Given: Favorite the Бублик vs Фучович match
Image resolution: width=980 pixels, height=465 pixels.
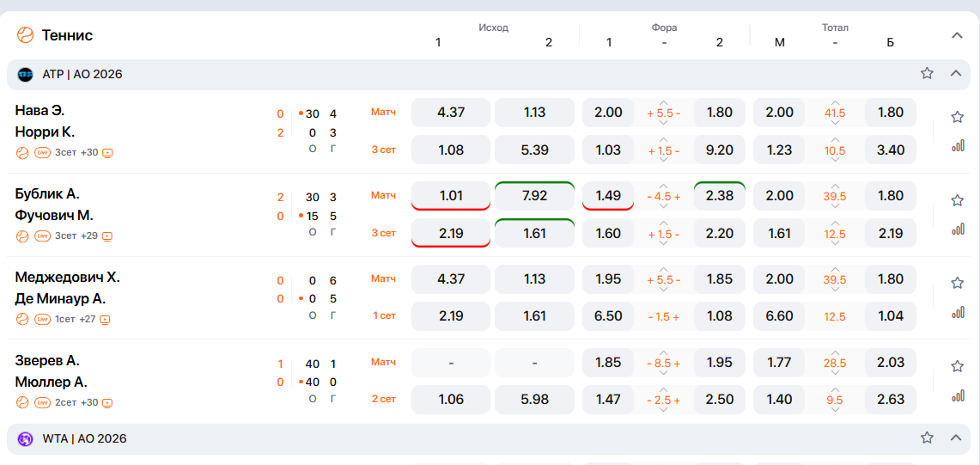Looking at the screenshot, I should coord(957,200).
